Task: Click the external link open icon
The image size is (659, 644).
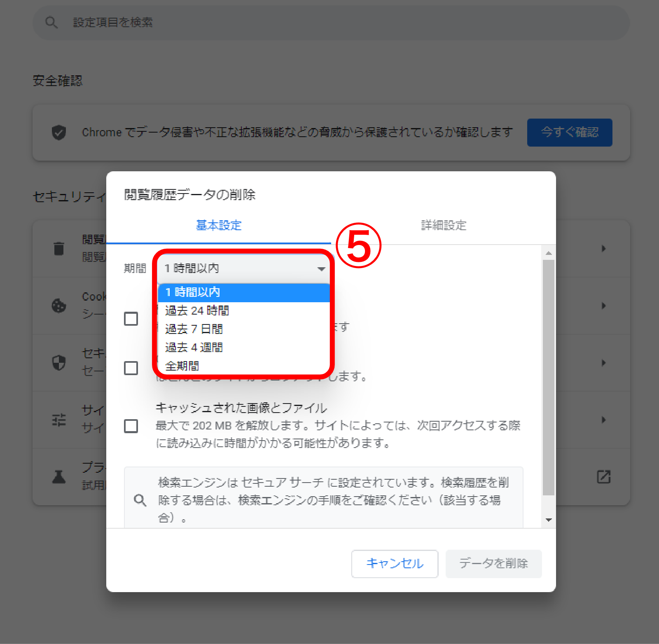Action: coord(604,477)
